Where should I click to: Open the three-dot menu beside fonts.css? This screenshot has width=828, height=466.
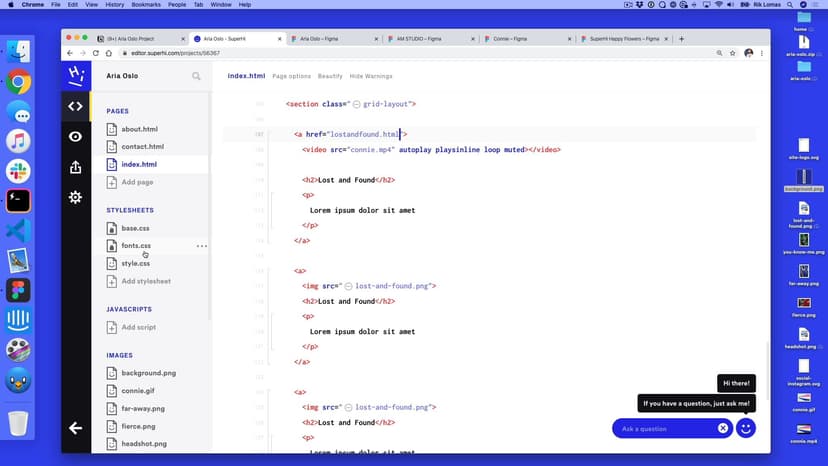tap(202, 246)
